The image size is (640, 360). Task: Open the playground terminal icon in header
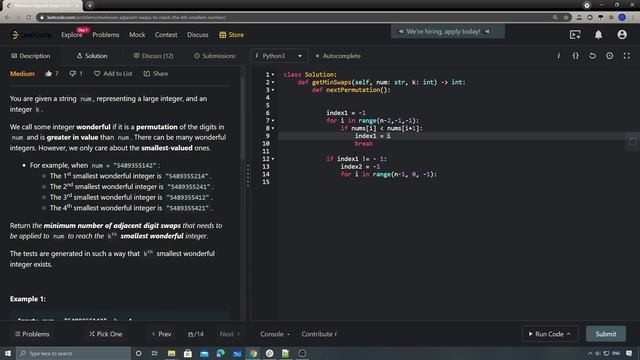[575, 35]
